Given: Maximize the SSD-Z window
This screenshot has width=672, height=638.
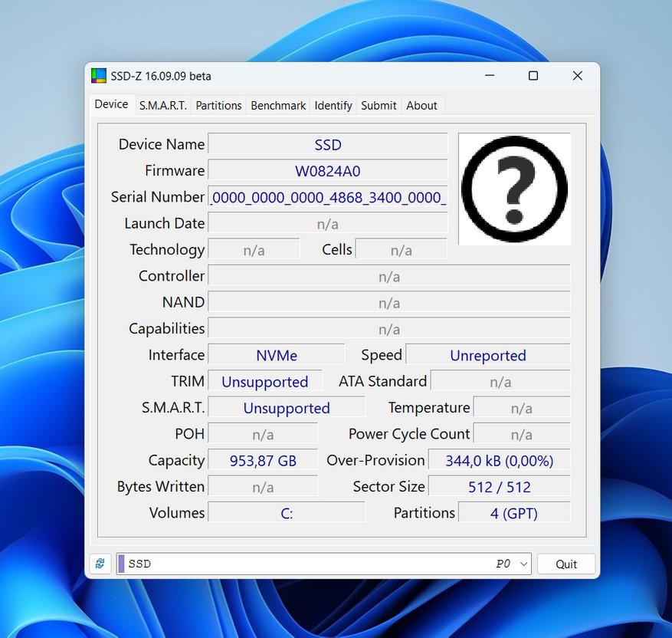Looking at the screenshot, I should [533, 76].
